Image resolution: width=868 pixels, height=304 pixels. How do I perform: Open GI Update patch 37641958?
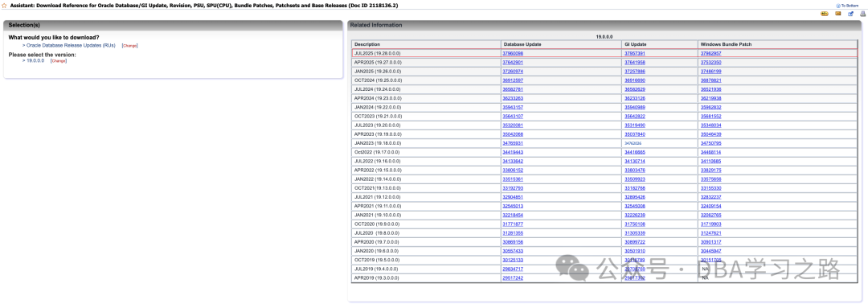pyautogui.click(x=634, y=62)
